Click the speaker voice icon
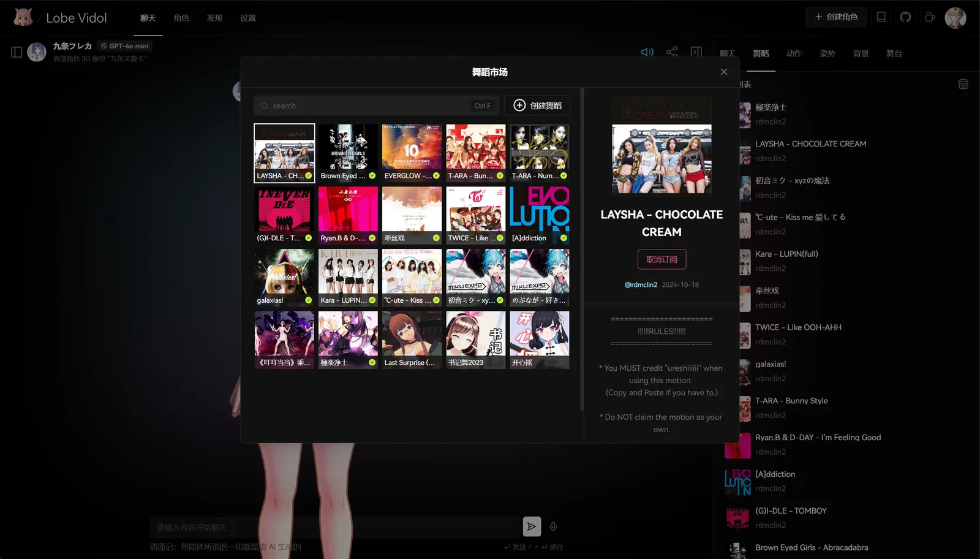 (647, 52)
